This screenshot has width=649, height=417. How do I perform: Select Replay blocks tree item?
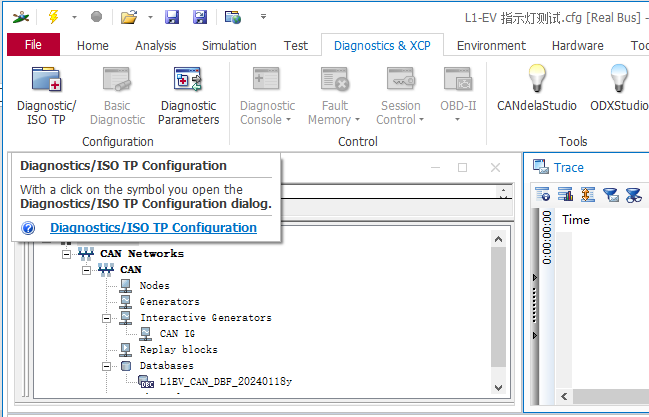coord(178,350)
